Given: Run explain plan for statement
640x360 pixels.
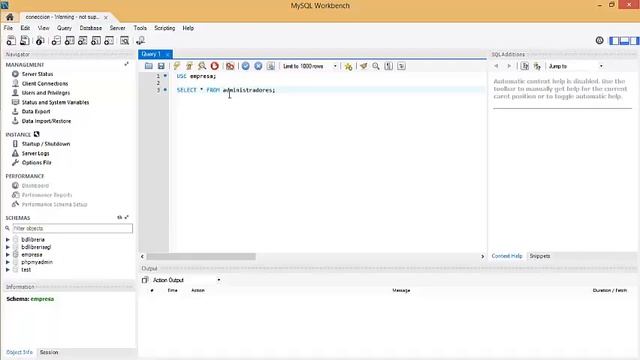Looking at the screenshot, I should 202,66.
